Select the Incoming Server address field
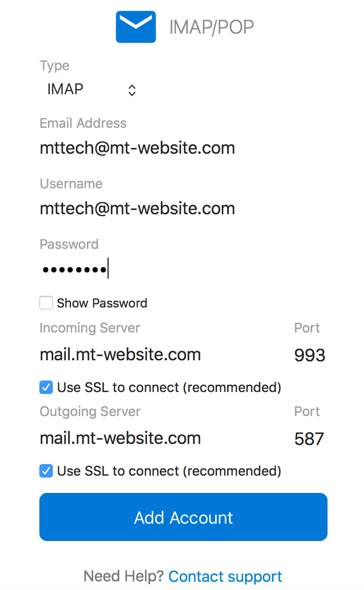This screenshot has width=364, height=590. pyautogui.click(x=120, y=355)
